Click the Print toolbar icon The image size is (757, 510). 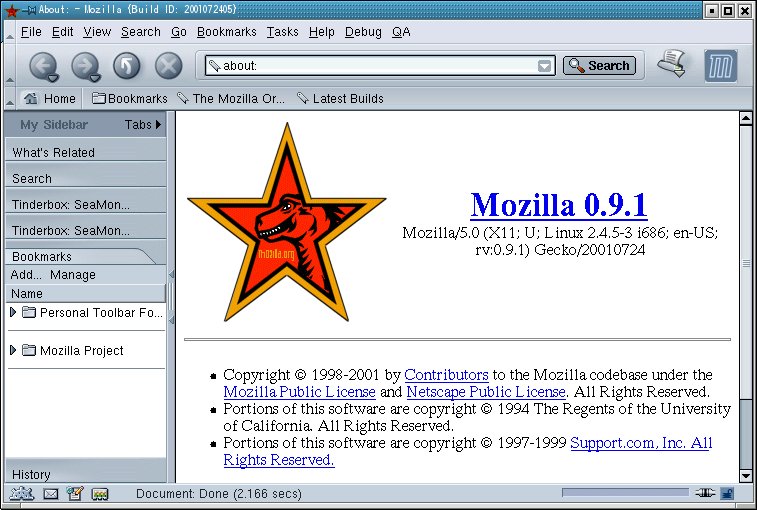pyautogui.click(x=672, y=63)
